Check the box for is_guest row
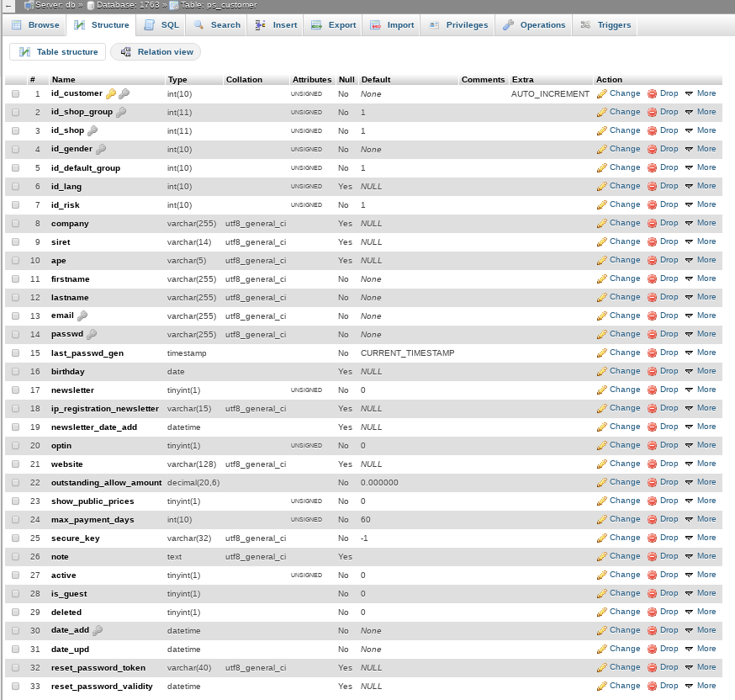This screenshot has height=700, width=735. (15, 594)
